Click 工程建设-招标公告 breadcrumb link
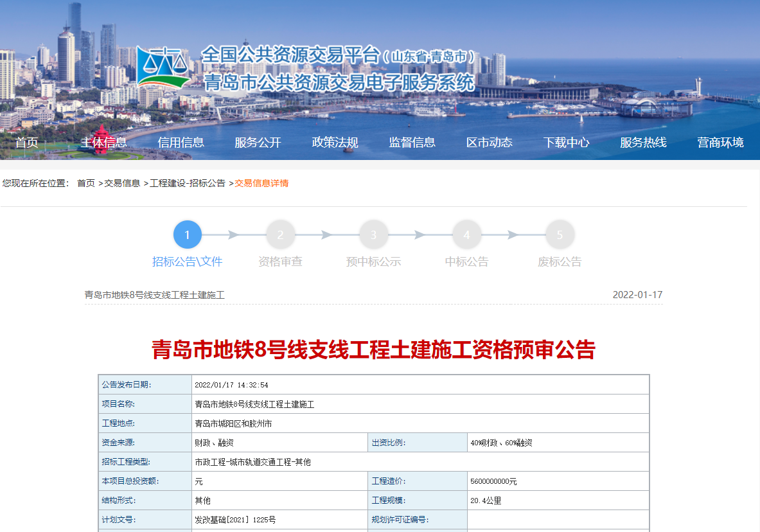760x532 pixels. click(188, 183)
